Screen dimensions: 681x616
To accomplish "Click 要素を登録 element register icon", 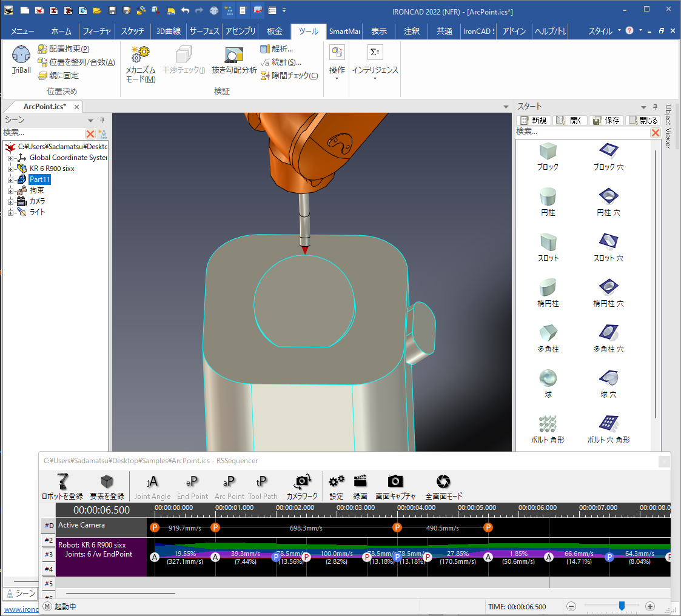I will (107, 483).
